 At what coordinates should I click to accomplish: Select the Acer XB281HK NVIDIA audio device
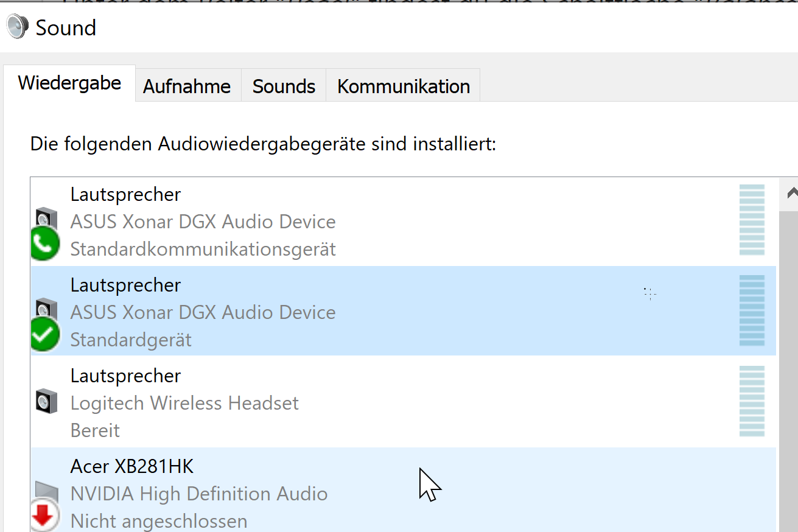tap(365, 493)
